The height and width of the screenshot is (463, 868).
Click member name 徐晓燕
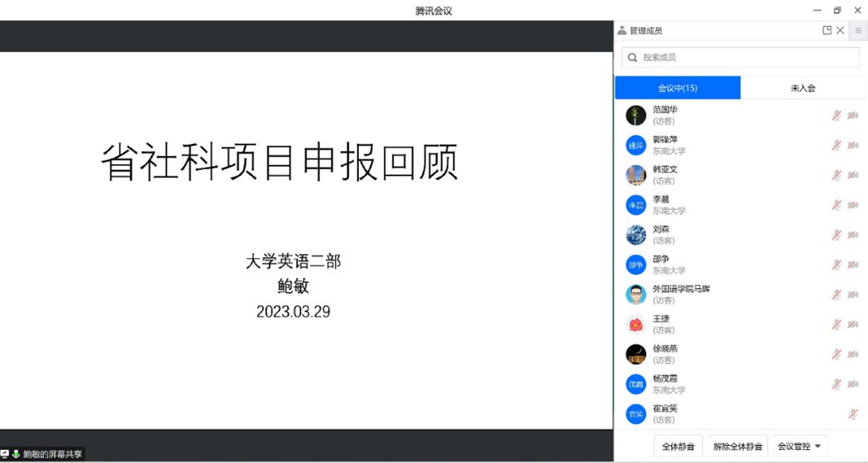tap(665, 349)
